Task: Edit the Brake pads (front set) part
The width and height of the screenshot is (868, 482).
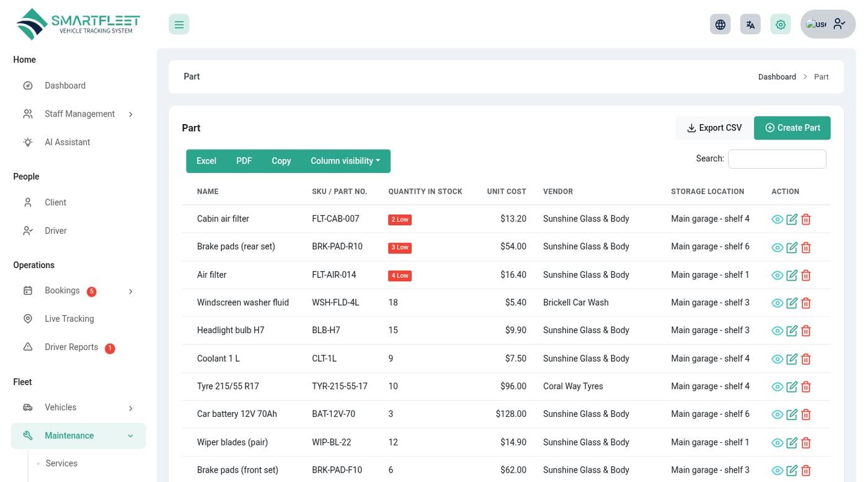Action: 792,471
